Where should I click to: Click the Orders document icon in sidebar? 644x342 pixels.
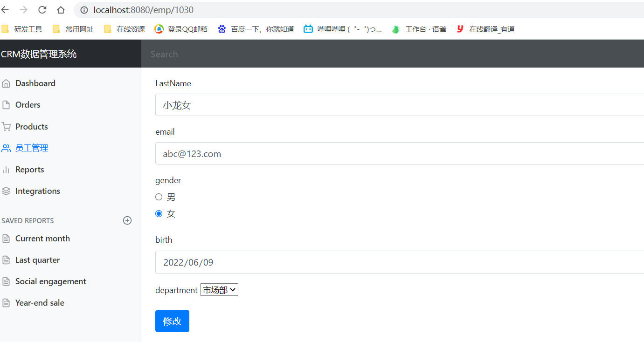tap(7, 104)
